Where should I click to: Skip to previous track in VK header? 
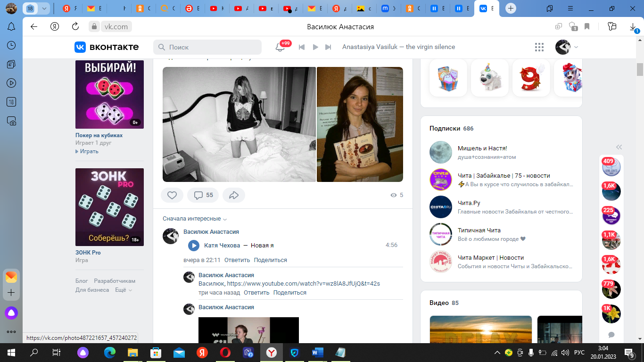pyautogui.click(x=302, y=47)
